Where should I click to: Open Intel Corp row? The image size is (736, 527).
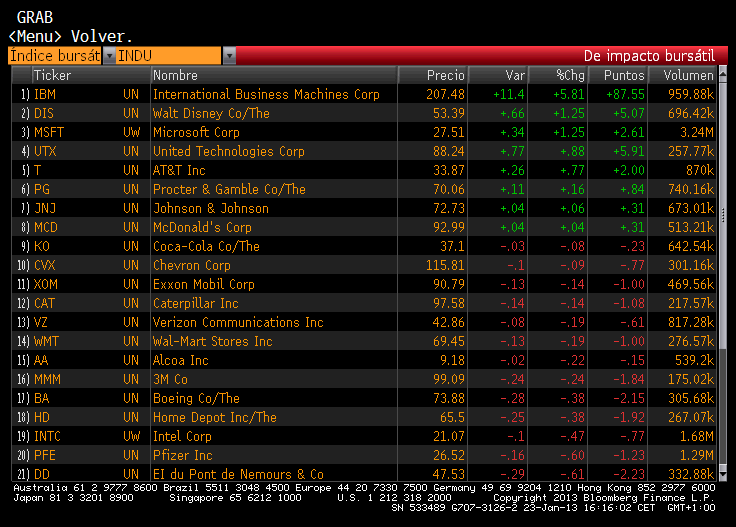coord(364,436)
